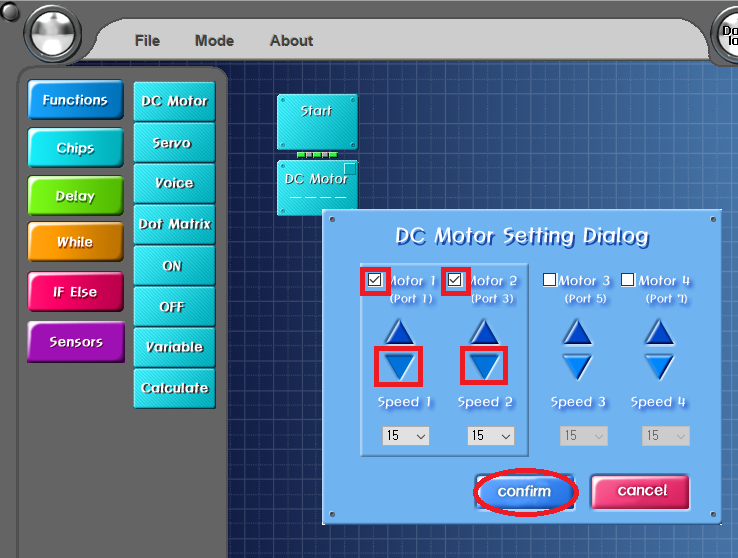Viewport: 738px width, 558px height.
Task: Click Motor 2 down arrow for reverse direction
Action: coord(484,367)
